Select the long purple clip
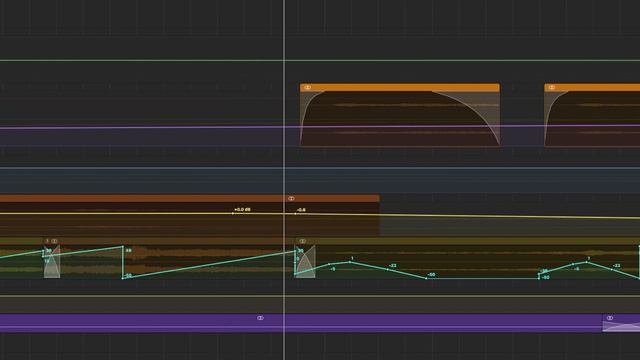 pos(301,322)
